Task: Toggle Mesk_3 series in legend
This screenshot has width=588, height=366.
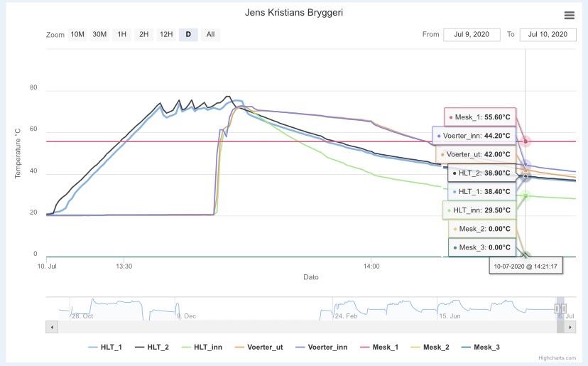Action: 480,348
